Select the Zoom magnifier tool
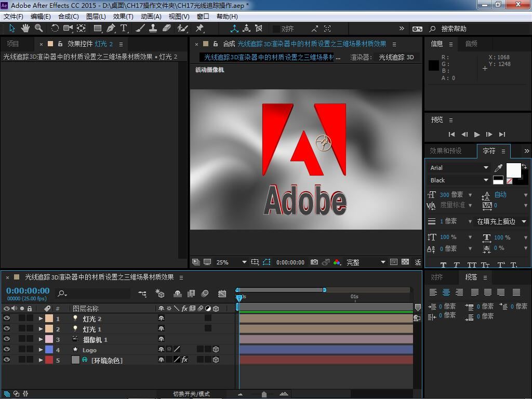 (x=38, y=29)
